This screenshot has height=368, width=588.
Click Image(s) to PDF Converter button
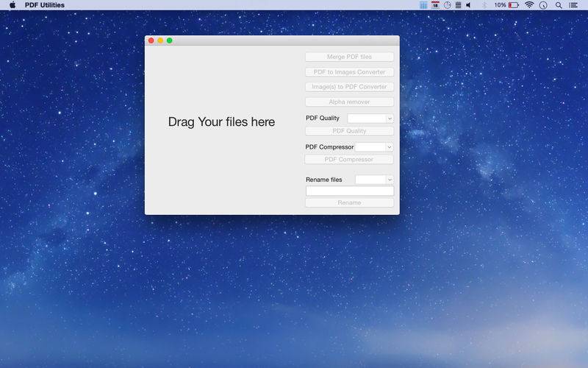[349, 87]
